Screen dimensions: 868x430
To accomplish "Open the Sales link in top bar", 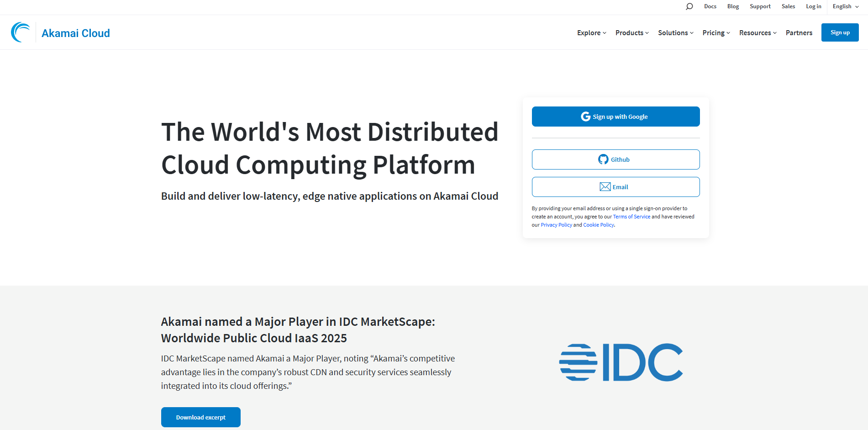I will (788, 6).
